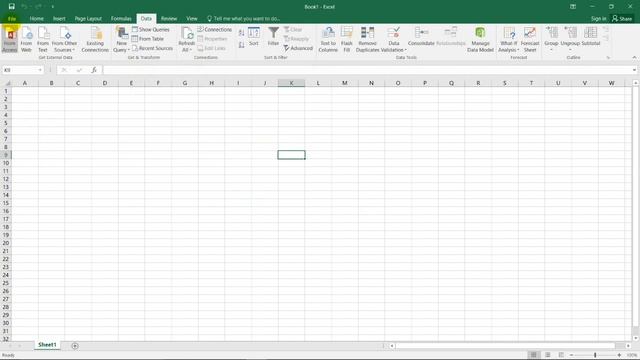Toggle the Filter funnel
Image resolution: width=640 pixels, height=360 pixels.
[273, 37]
